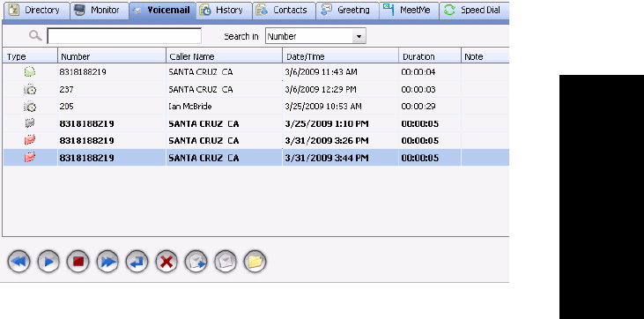Click date 3/6/2009 11:43 AM
Screen dimensions: 644x319
tap(322, 72)
